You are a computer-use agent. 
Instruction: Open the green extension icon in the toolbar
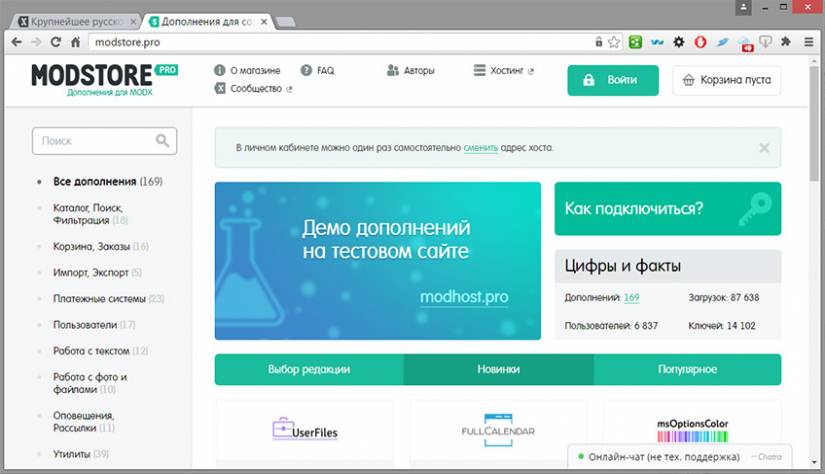coord(635,42)
